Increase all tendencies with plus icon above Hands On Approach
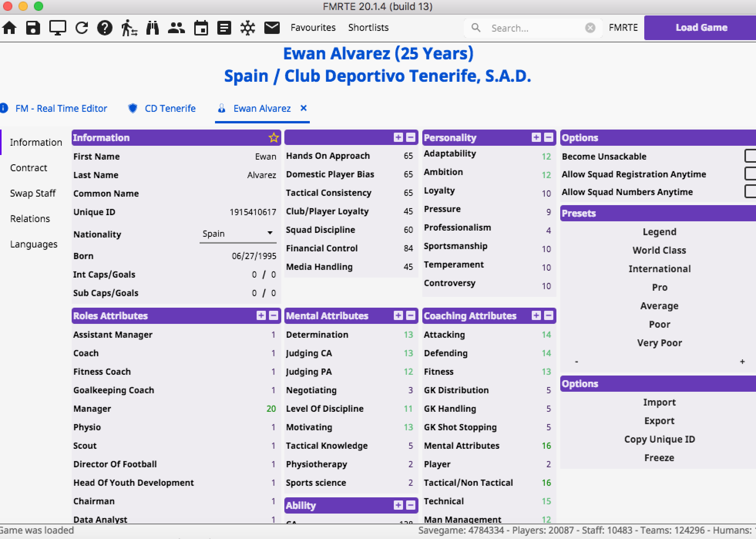756x539 pixels. (x=398, y=137)
